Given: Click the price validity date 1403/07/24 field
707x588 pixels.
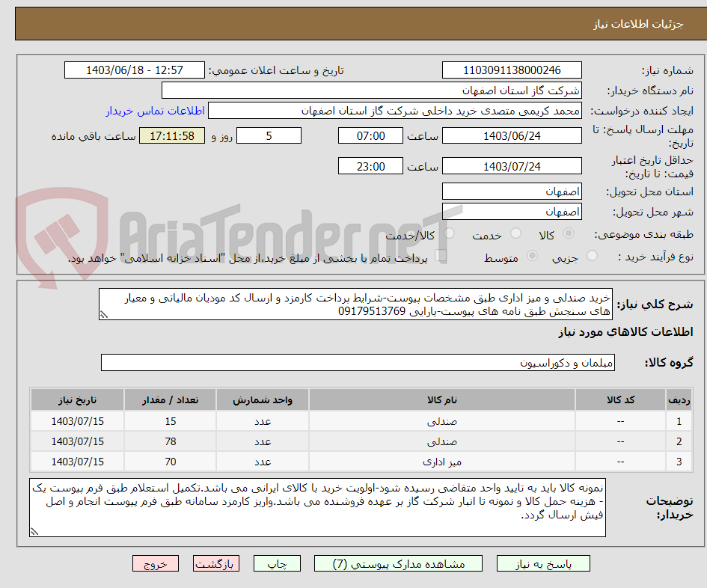Looking at the screenshot, I should pos(512,166).
